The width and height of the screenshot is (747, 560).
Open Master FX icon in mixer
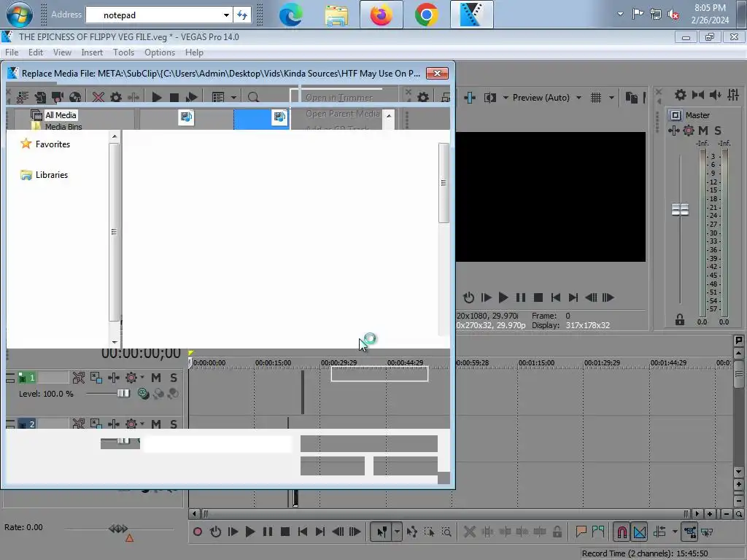click(673, 131)
